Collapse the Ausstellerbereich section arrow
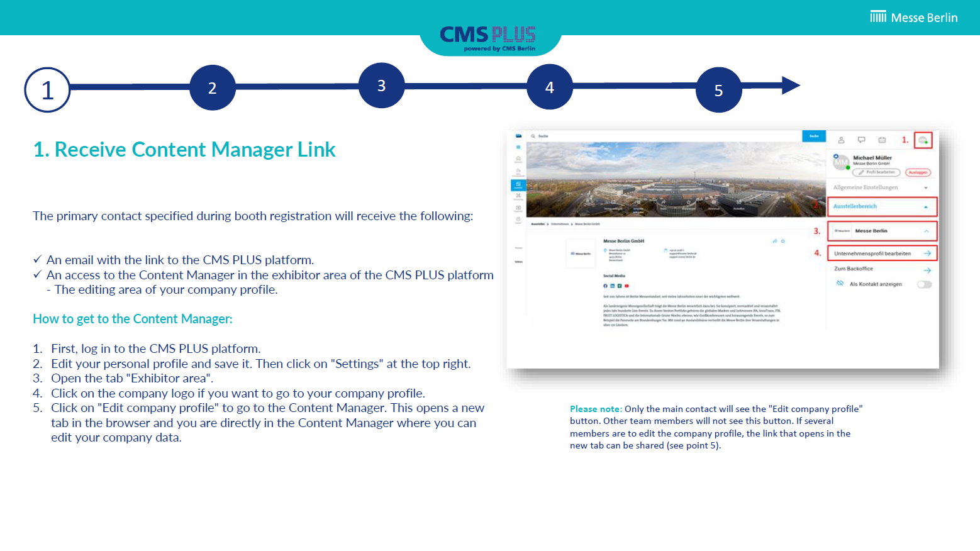 click(x=926, y=207)
